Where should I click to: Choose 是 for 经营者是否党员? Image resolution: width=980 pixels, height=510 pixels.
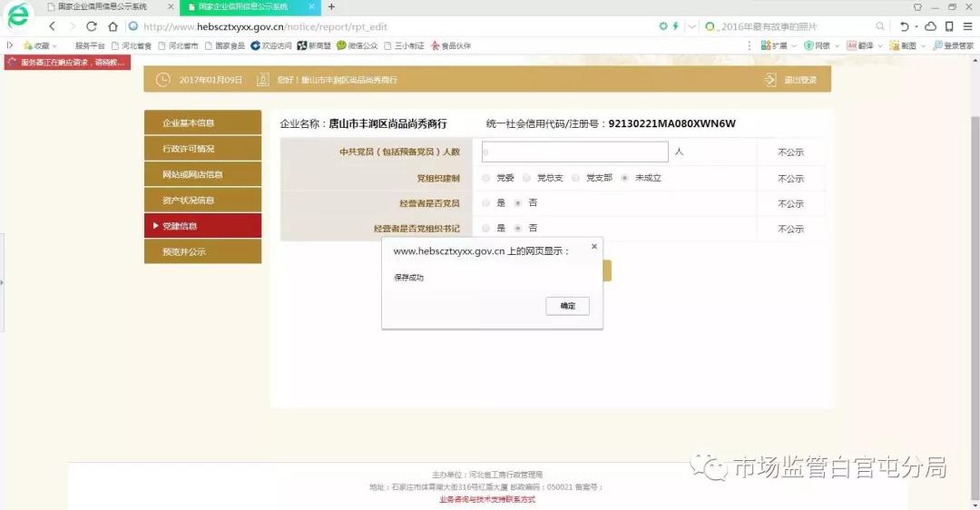point(487,203)
